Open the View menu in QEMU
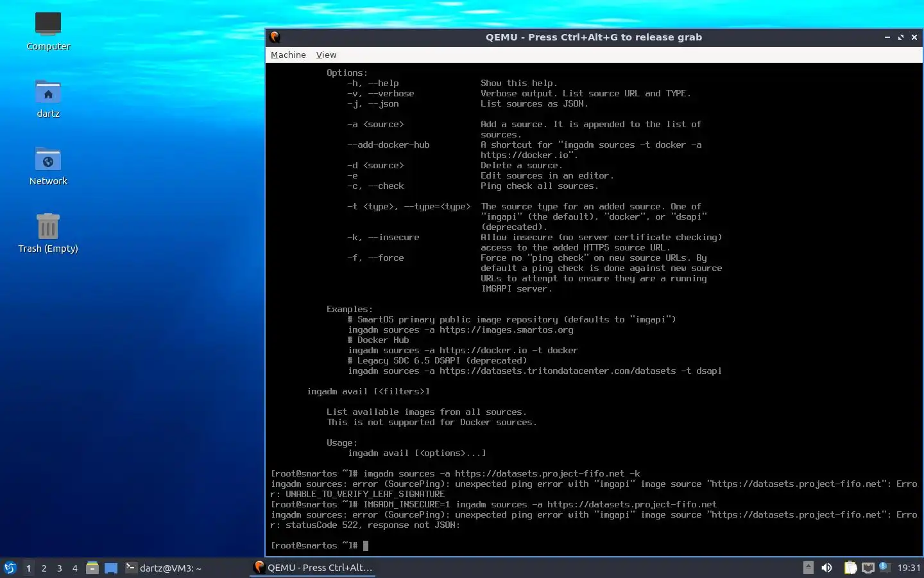Viewport: 924px width, 578px height. point(326,55)
